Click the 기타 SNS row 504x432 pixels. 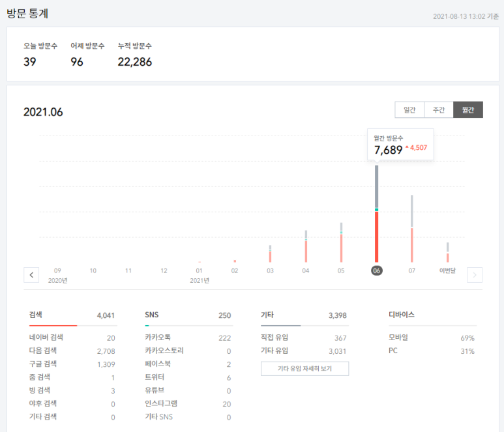(188, 416)
